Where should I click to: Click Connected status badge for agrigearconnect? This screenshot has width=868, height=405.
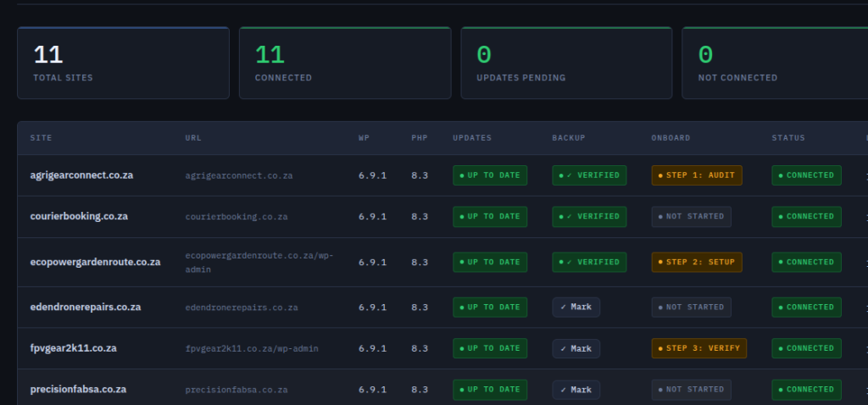pos(807,175)
